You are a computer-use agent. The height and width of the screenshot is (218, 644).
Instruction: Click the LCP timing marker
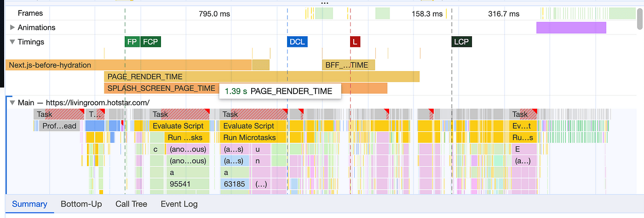[461, 42]
